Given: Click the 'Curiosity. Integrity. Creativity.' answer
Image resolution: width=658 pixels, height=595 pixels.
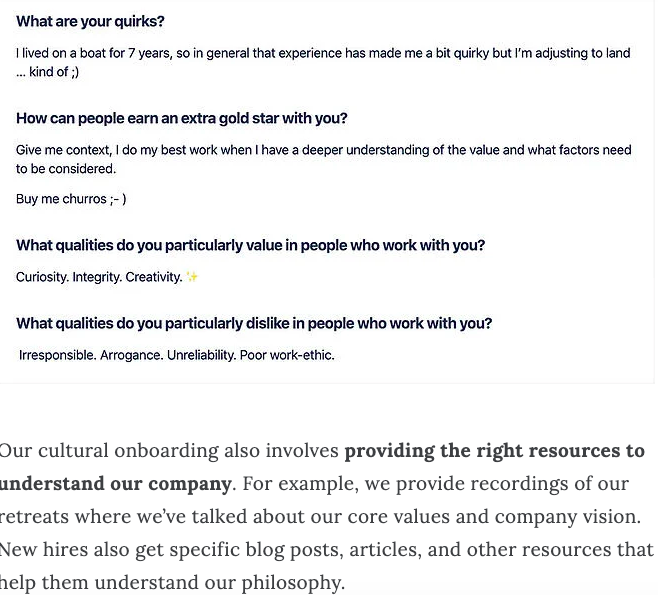Looking at the screenshot, I should click(99, 277).
